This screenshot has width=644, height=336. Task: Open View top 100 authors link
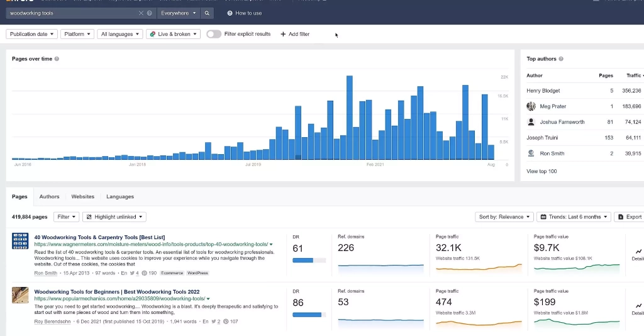click(541, 171)
